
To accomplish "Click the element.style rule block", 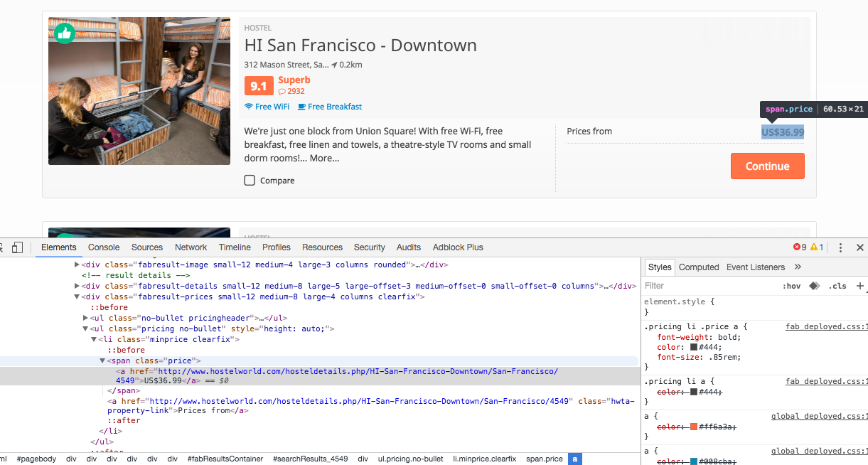I will [755, 306].
